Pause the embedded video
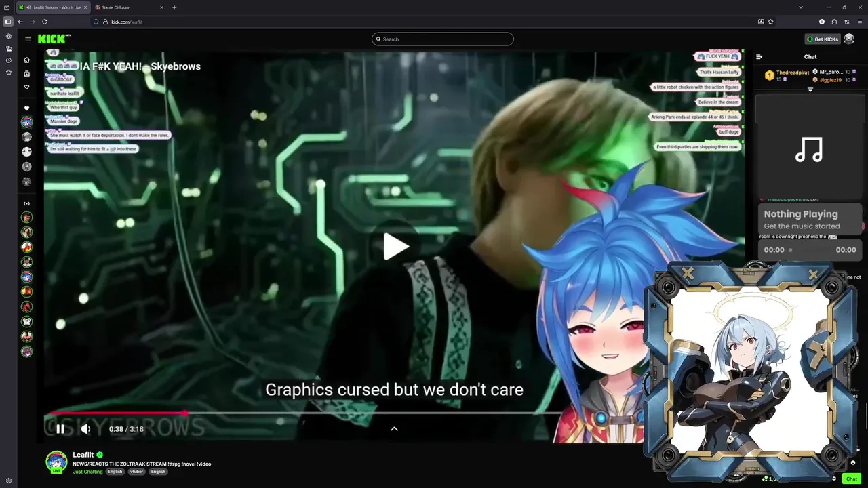The image size is (868, 488). click(60, 429)
